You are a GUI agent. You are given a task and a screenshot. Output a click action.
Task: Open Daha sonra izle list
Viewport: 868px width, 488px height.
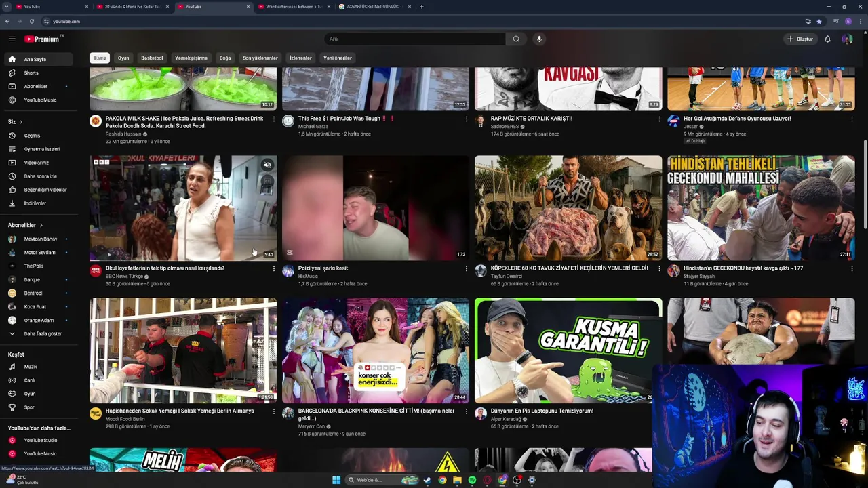click(38, 176)
